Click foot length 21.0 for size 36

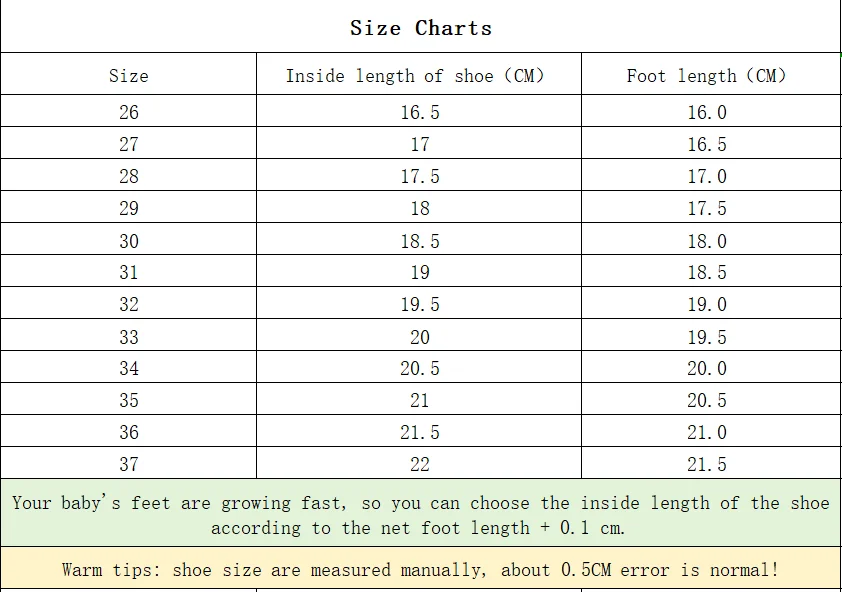(707, 432)
